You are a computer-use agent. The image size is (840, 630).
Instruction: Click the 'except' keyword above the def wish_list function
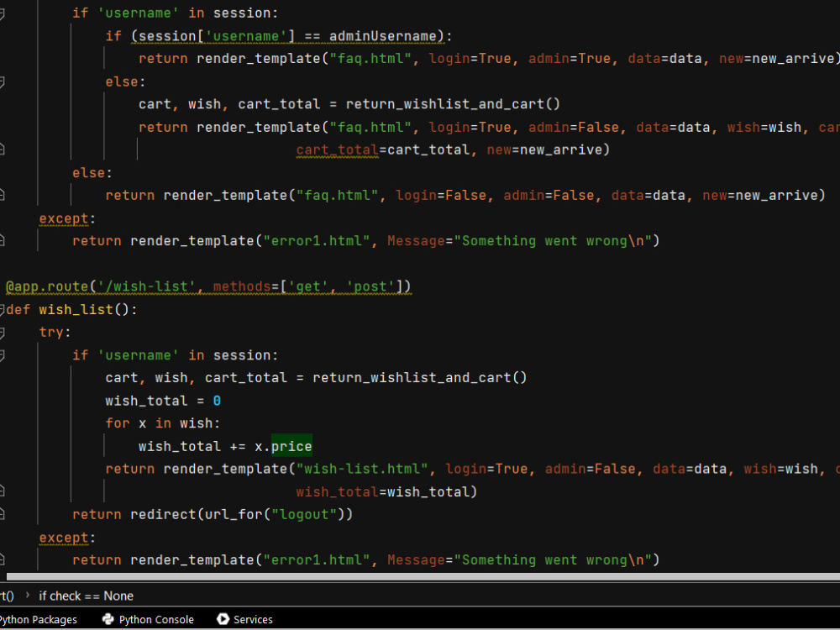[64, 218]
